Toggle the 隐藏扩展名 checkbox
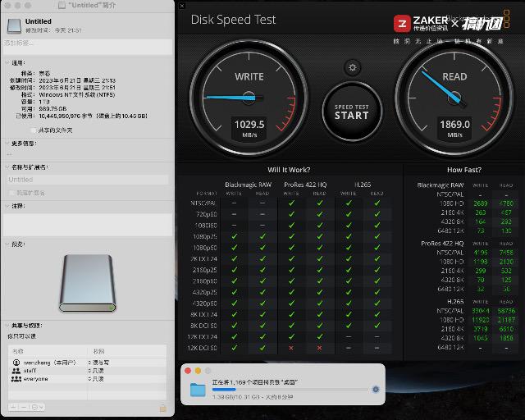The height and width of the screenshot is (420, 525). (11, 193)
